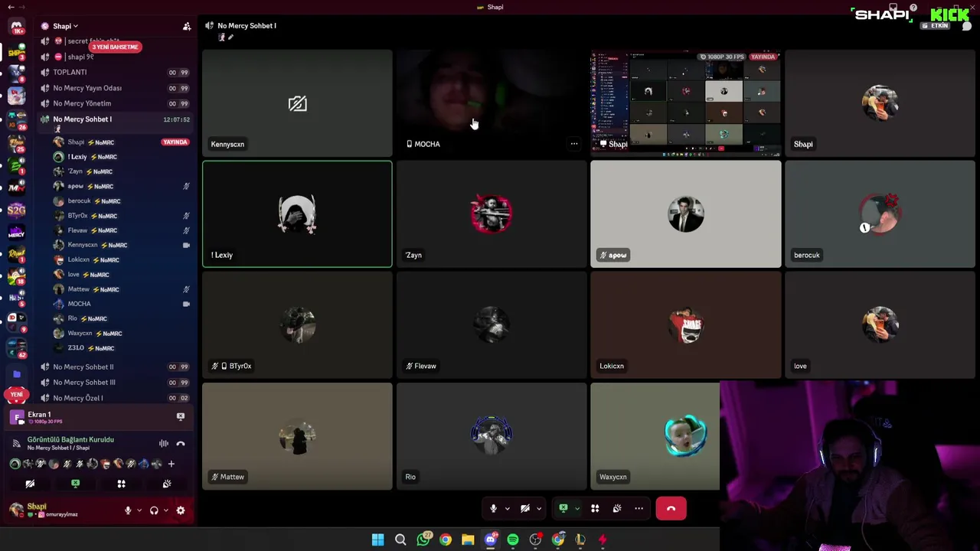The height and width of the screenshot is (551, 980).
Task: Open screen share options arrow in call bar
Action: 577,508
